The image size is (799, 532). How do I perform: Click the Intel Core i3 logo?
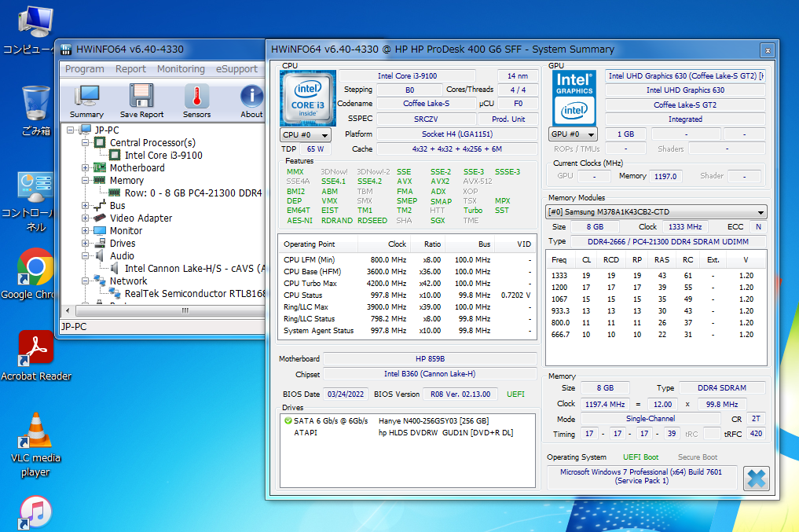pyautogui.click(x=308, y=97)
